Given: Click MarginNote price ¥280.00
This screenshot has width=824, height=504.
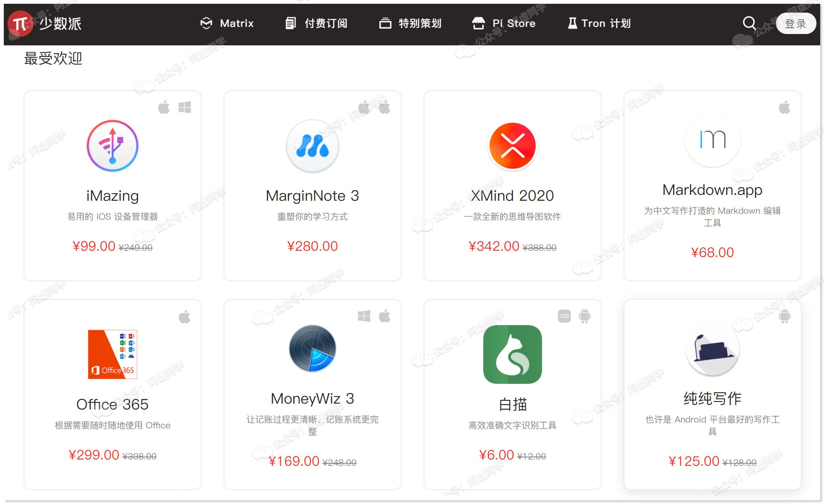Looking at the screenshot, I should tap(313, 246).
